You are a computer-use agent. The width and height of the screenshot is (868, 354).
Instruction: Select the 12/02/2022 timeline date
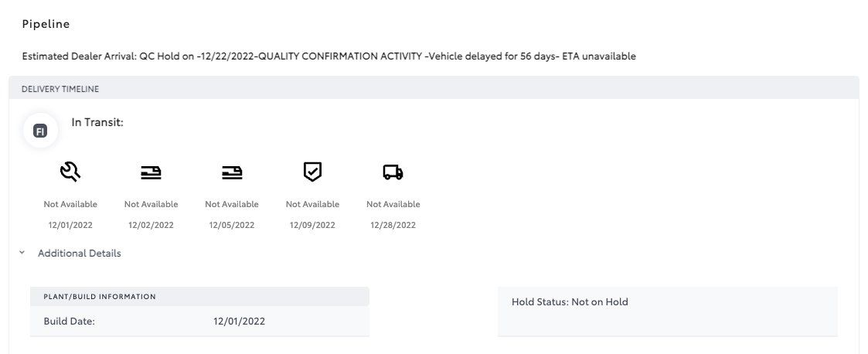151,225
